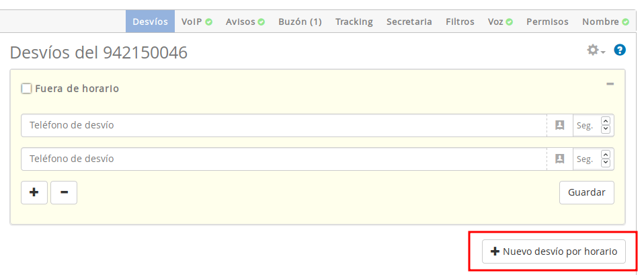Image resolution: width=644 pixels, height=275 pixels.
Task: Go to the Buzón (1) tab
Action: [300, 22]
